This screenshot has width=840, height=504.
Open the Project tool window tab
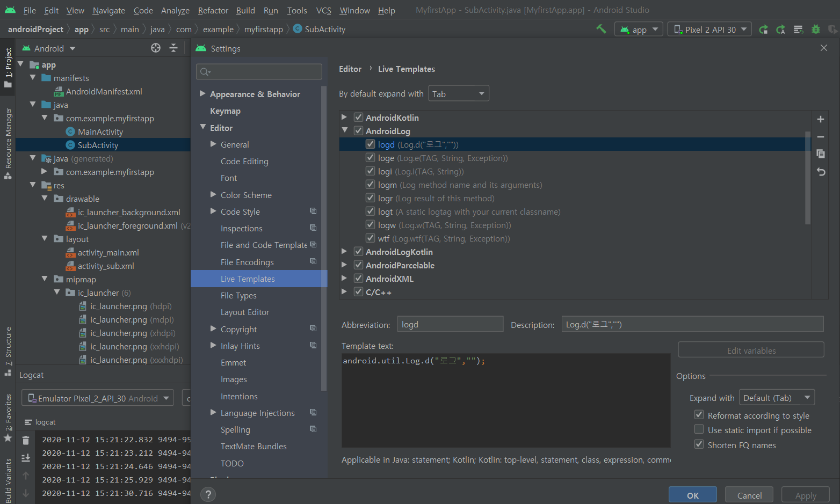pos(8,68)
